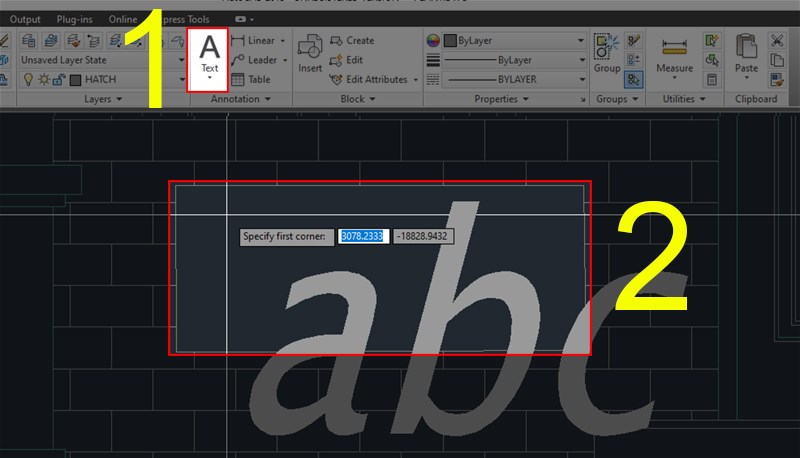Click the second layer tool icon (Make Current)

pos(51,40)
